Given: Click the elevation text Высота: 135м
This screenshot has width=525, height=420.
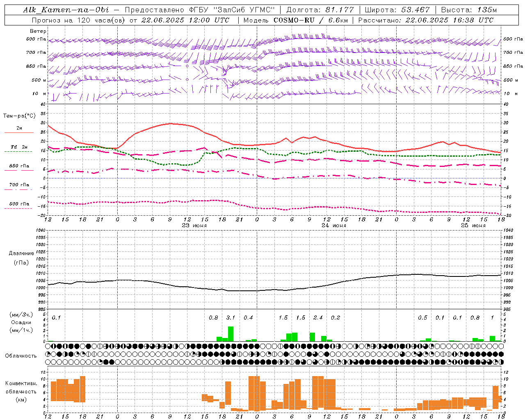Looking at the screenshot, I should 469,10.
